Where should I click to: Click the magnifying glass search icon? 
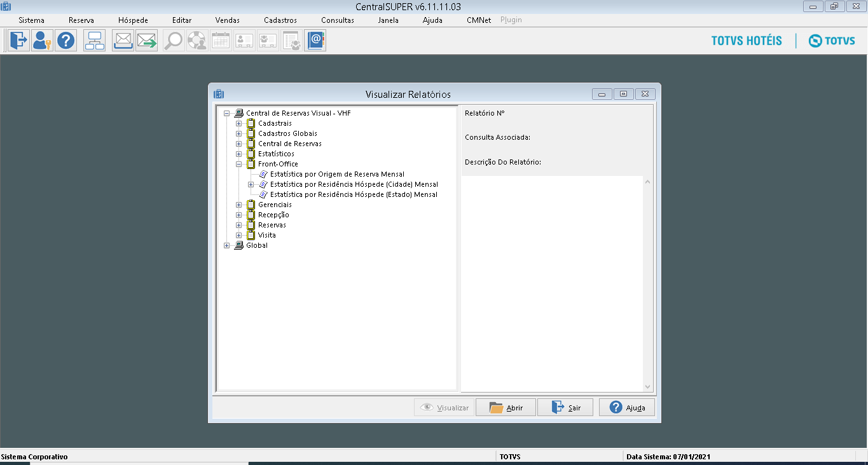point(173,41)
